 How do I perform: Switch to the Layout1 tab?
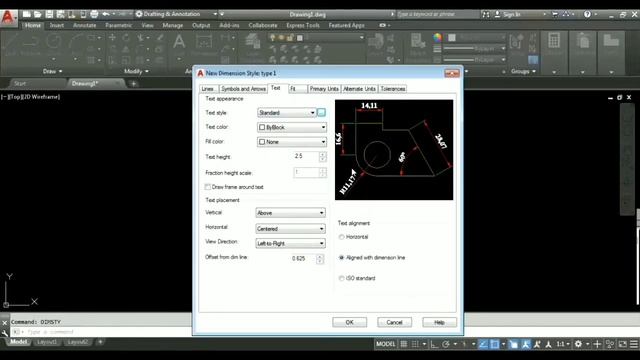click(47, 342)
